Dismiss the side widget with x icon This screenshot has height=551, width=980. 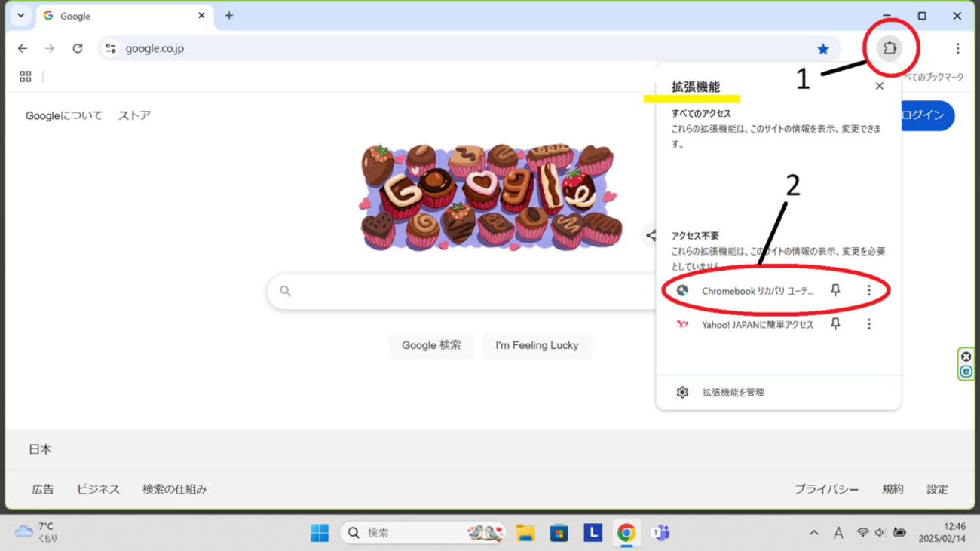coord(966,357)
